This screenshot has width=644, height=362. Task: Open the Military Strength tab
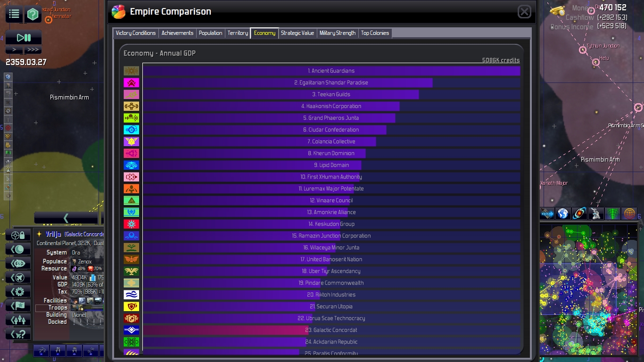click(338, 33)
